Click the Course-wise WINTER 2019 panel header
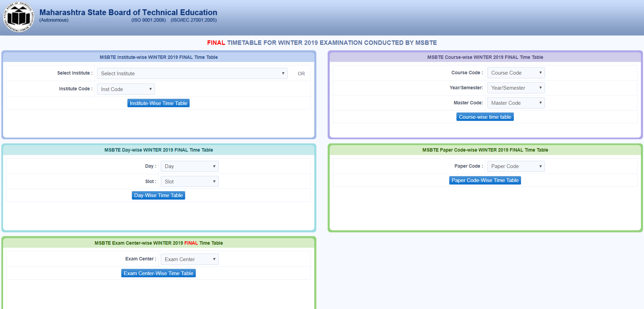The height and width of the screenshot is (309, 644). (485, 57)
